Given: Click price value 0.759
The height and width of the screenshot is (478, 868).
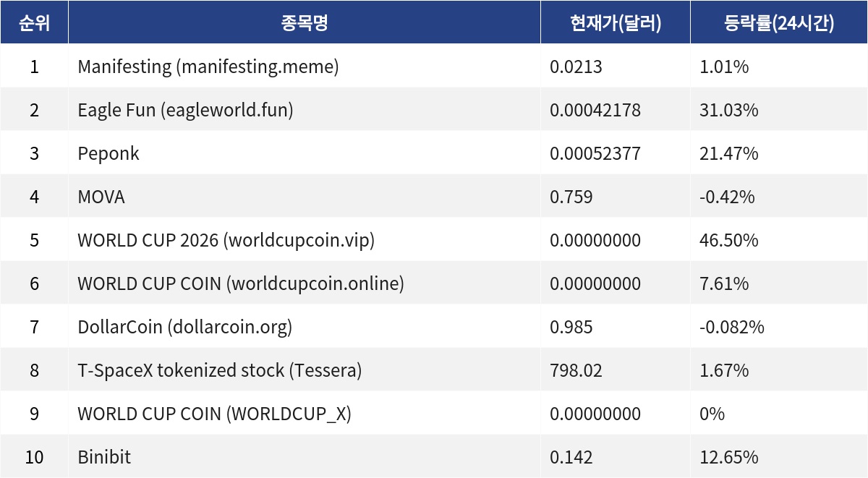Looking at the screenshot, I should coord(571,197).
